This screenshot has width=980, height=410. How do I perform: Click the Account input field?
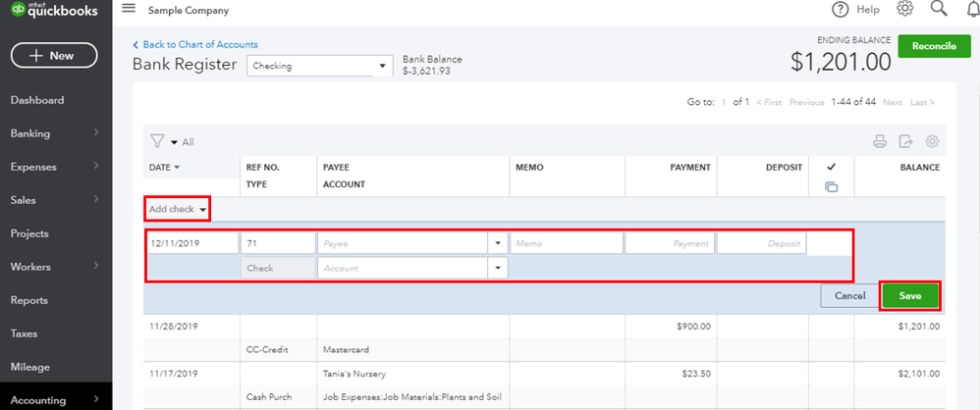pos(404,269)
